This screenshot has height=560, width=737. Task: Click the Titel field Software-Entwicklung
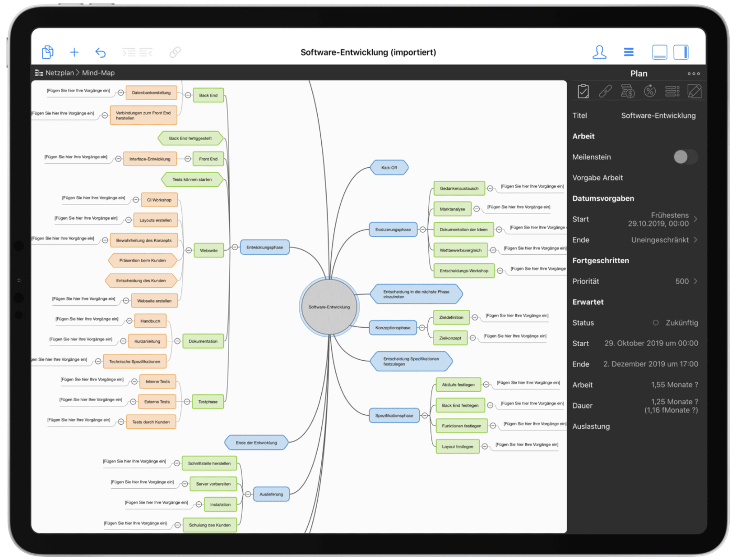(658, 115)
